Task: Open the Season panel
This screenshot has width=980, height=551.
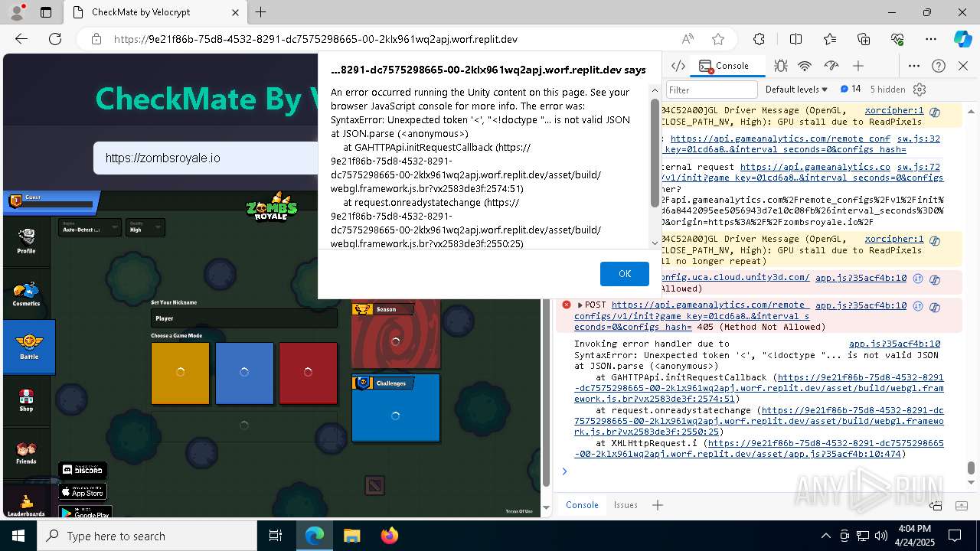Action: pos(396,335)
